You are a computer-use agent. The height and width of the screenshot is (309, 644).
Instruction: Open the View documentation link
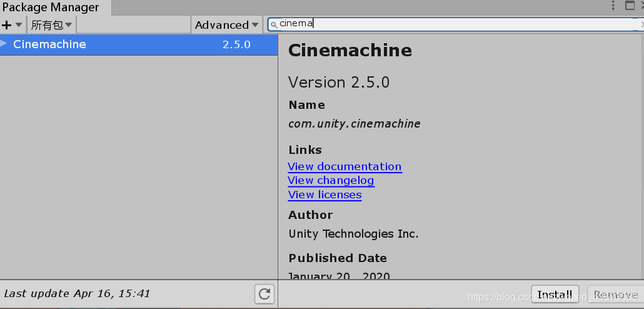click(345, 166)
